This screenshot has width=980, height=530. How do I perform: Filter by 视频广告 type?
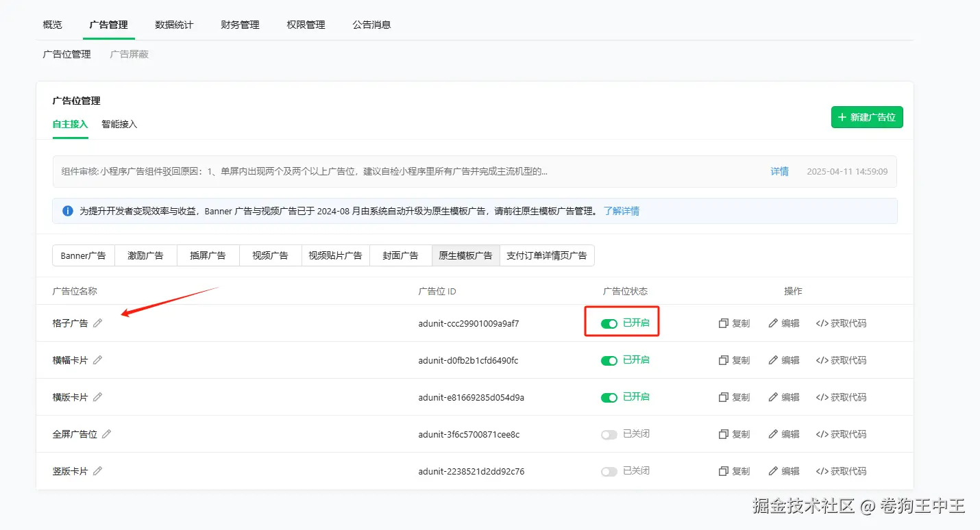click(270, 255)
